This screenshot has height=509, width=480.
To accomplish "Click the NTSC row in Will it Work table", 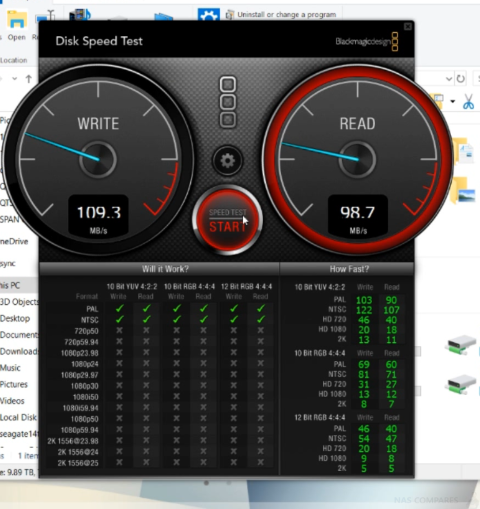I will pyautogui.click(x=160, y=320).
